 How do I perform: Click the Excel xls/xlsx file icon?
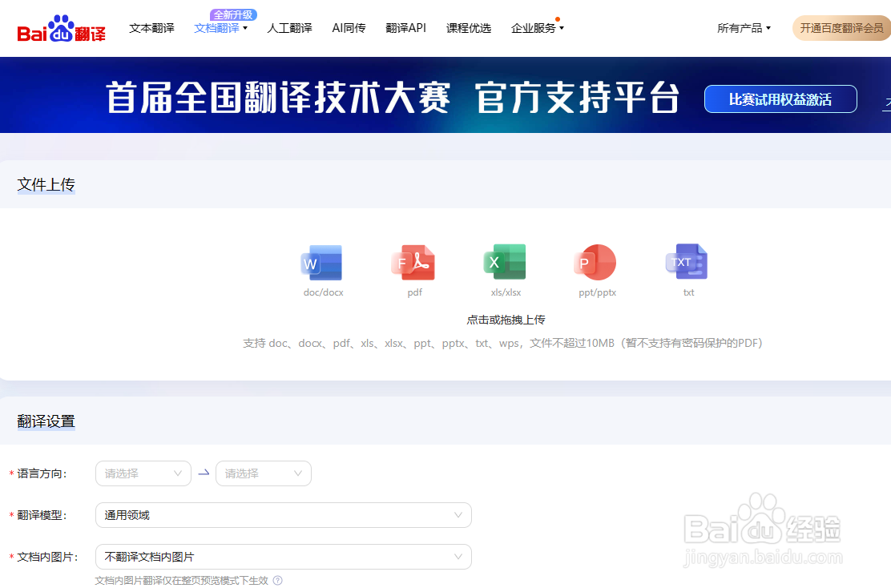(x=505, y=262)
